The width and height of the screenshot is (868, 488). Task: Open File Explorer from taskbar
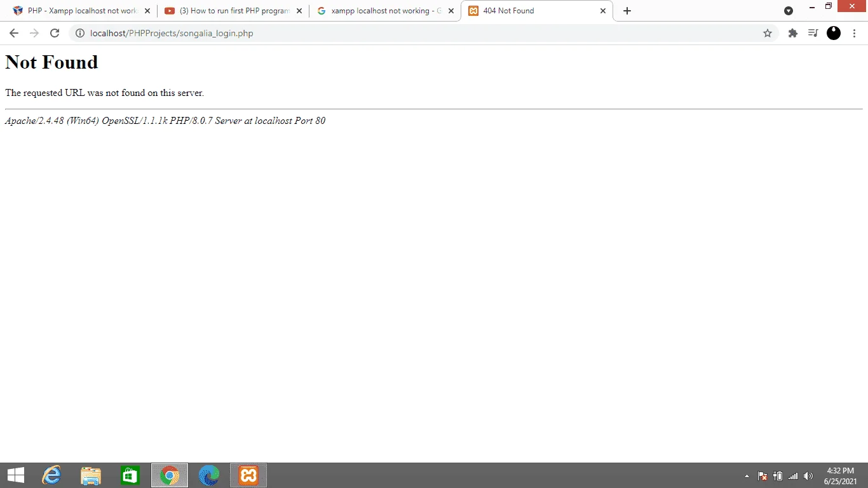[x=91, y=475]
